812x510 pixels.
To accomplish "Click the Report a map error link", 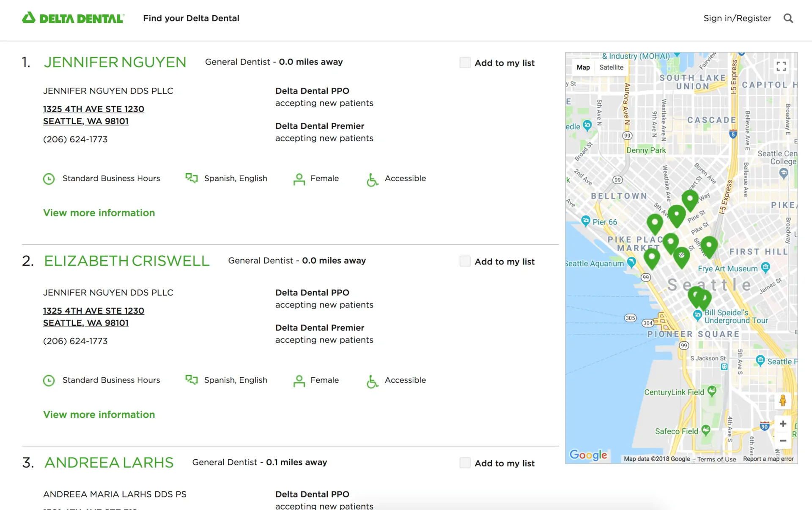I will [768, 459].
